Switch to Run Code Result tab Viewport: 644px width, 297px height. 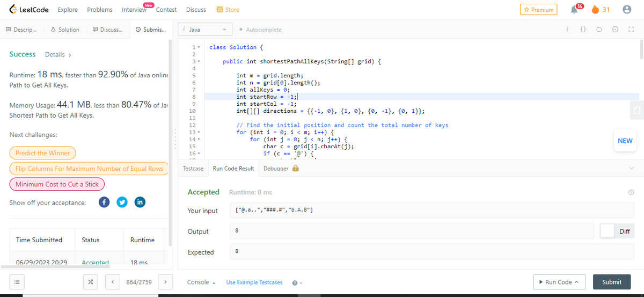click(233, 168)
